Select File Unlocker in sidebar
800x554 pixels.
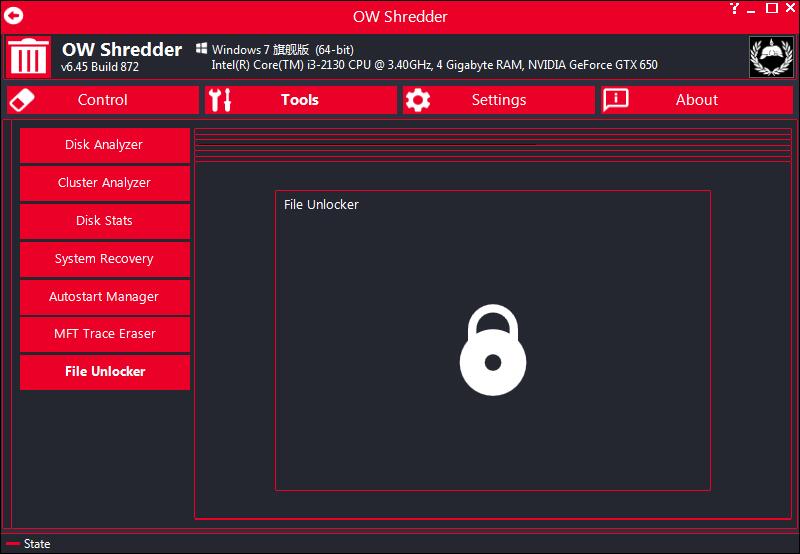[x=105, y=372]
